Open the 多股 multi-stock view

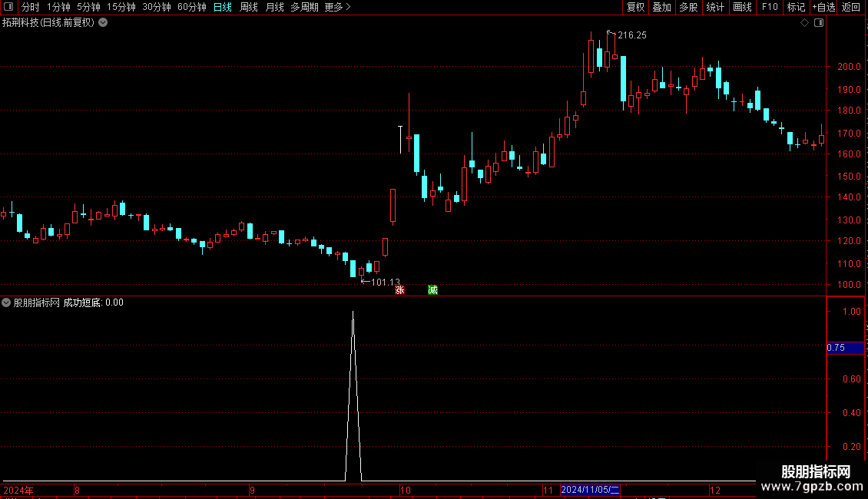click(x=688, y=7)
